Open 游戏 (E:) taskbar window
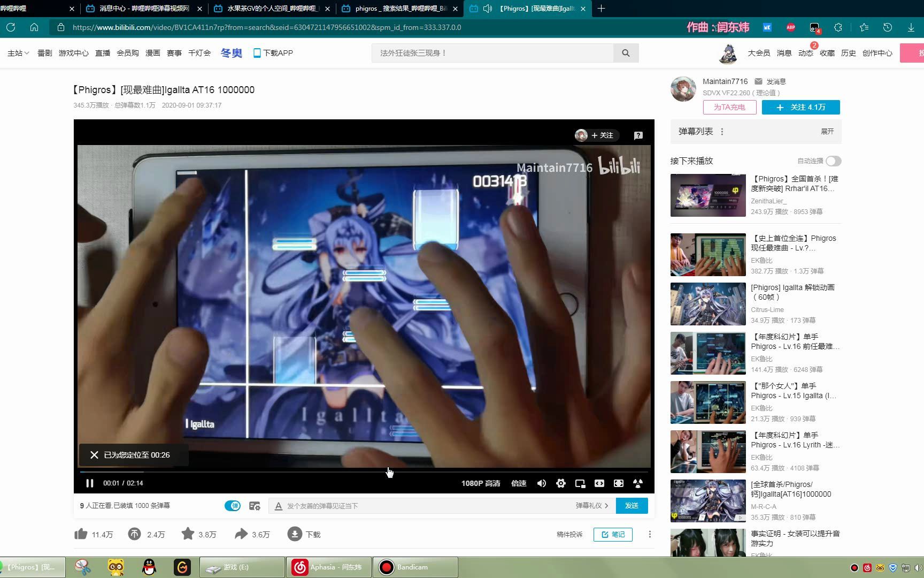Screen dimensions: 924x578 pos(242,567)
